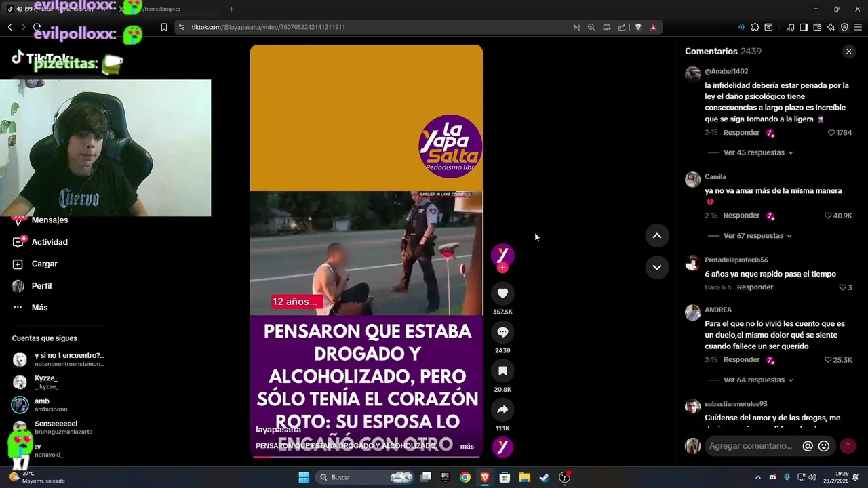
Task: Share video using arrow icon
Action: pyautogui.click(x=502, y=409)
